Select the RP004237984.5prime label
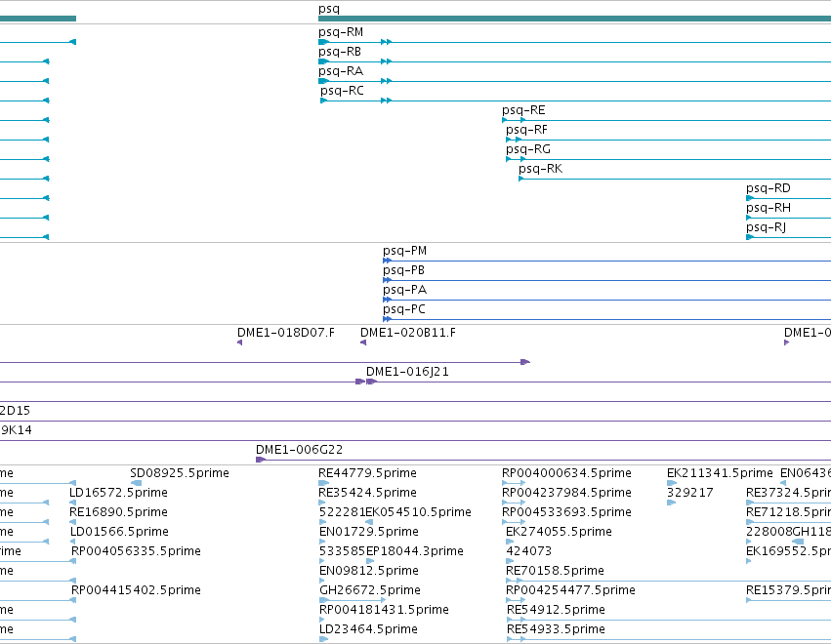Image resolution: width=831 pixels, height=644 pixels. click(566, 493)
